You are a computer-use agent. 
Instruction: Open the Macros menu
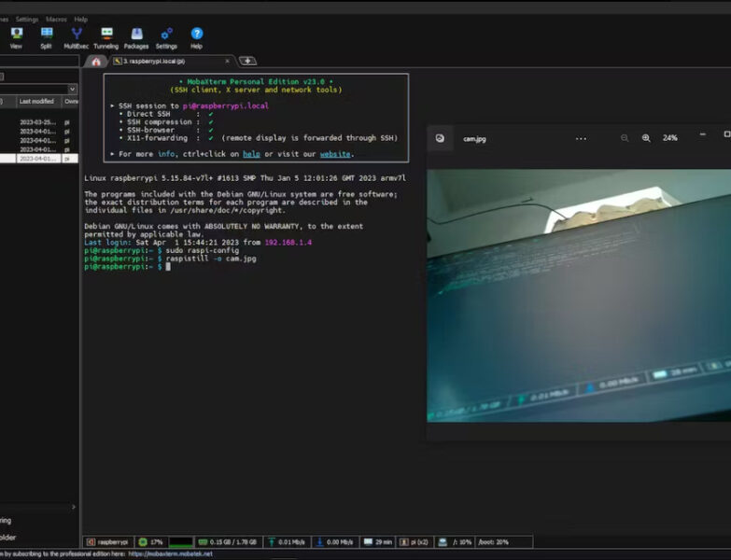56,19
